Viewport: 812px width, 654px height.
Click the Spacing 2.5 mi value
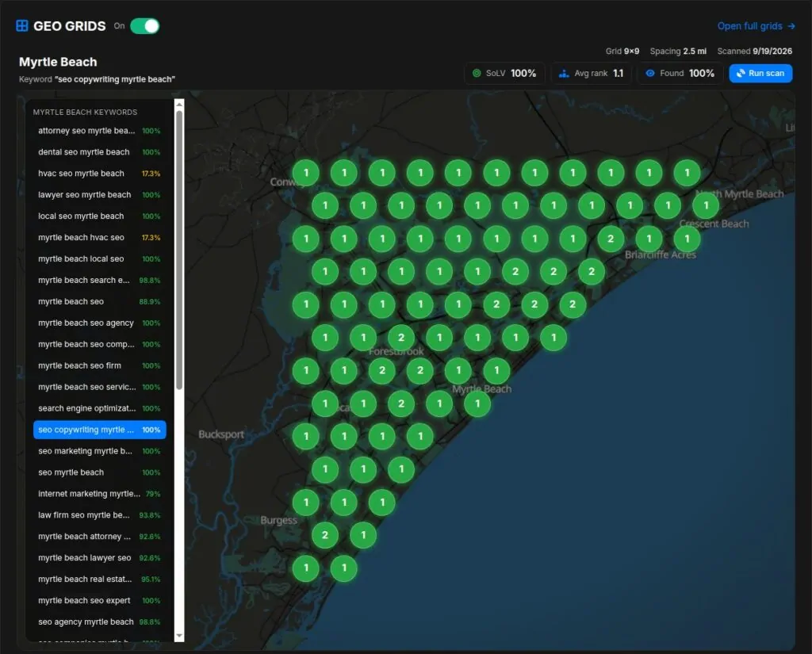click(x=695, y=52)
